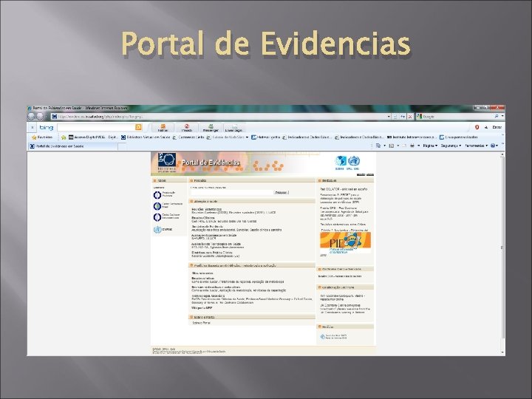Click the Add to Favorites Bar star icon
Image resolution: width=532 pixels, height=399 pixels.
[63, 137]
